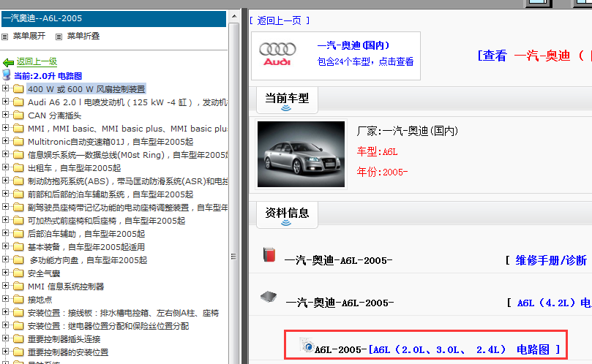The width and height of the screenshot is (592, 364).
Task: Select 安装位置：接线板 tree item
Action: [123, 313]
